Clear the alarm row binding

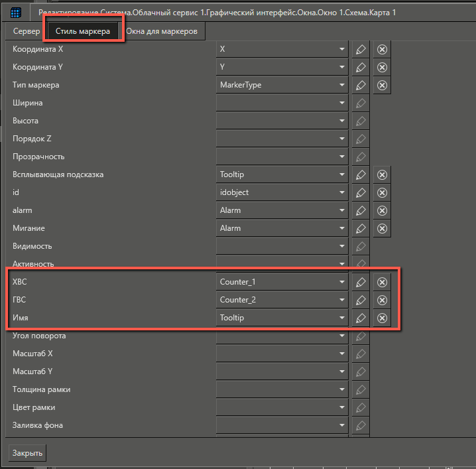click(382, 211)
